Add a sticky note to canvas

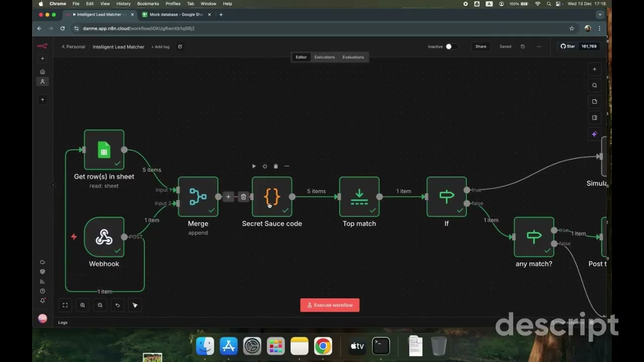pos(594,102)
